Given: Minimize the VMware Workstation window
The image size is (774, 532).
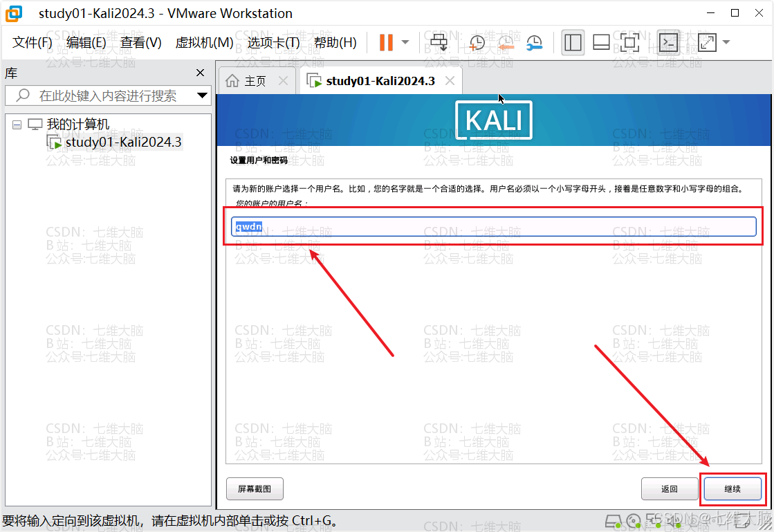Looking at the screenshot, I should coord(710,13).
